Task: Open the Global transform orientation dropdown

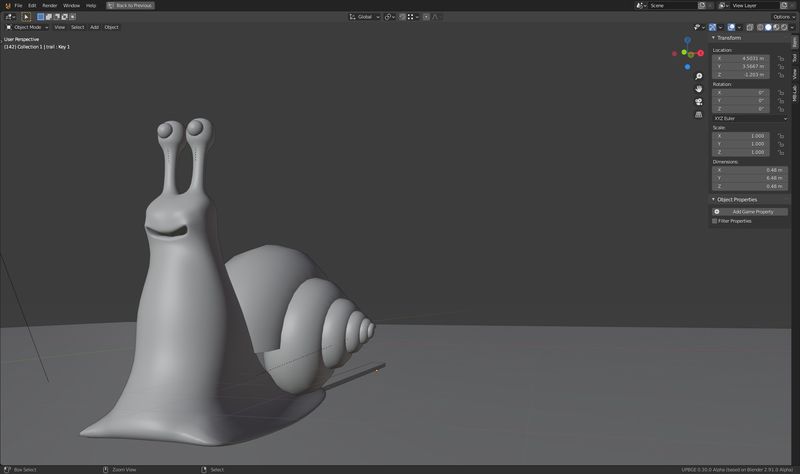Action: 365,17
